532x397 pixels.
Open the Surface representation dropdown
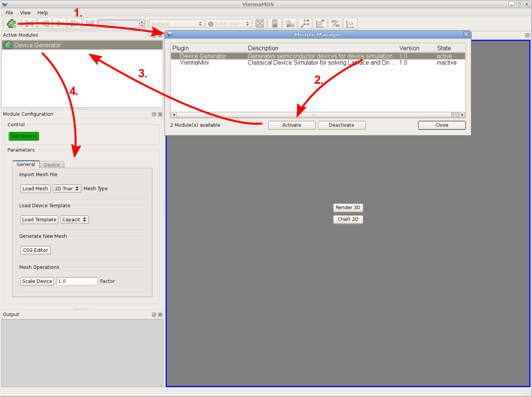pyautogui.click(x=177, y=24)
